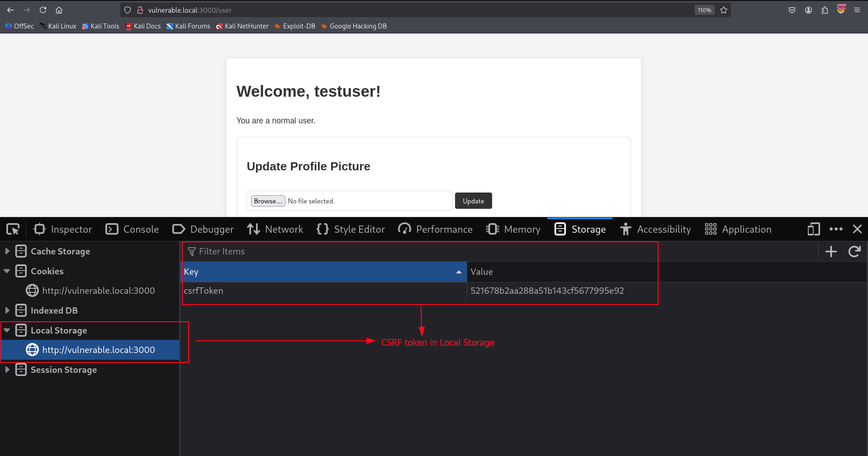
Task: Expand the Cache Storage tree node
Action: tap(7, 251)
